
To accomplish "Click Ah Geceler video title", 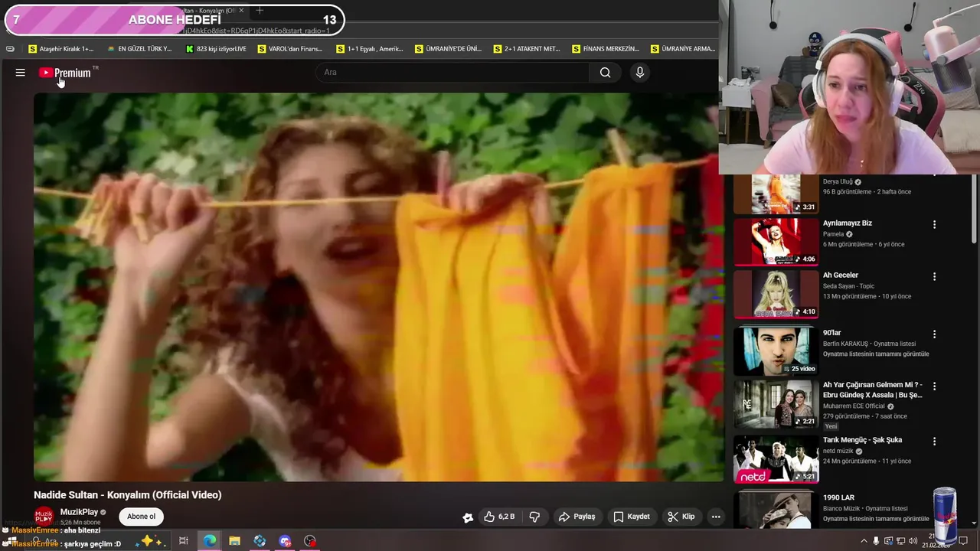I will point(840,275).
